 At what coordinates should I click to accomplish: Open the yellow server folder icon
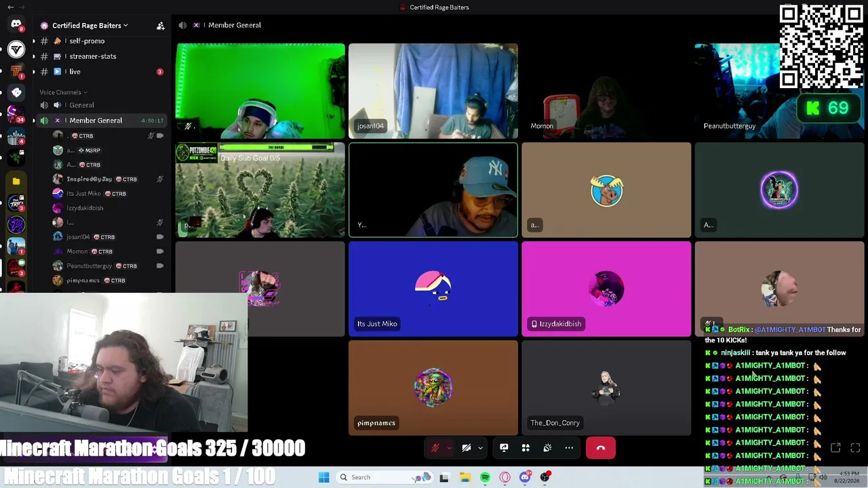click(x=16, y=181)
